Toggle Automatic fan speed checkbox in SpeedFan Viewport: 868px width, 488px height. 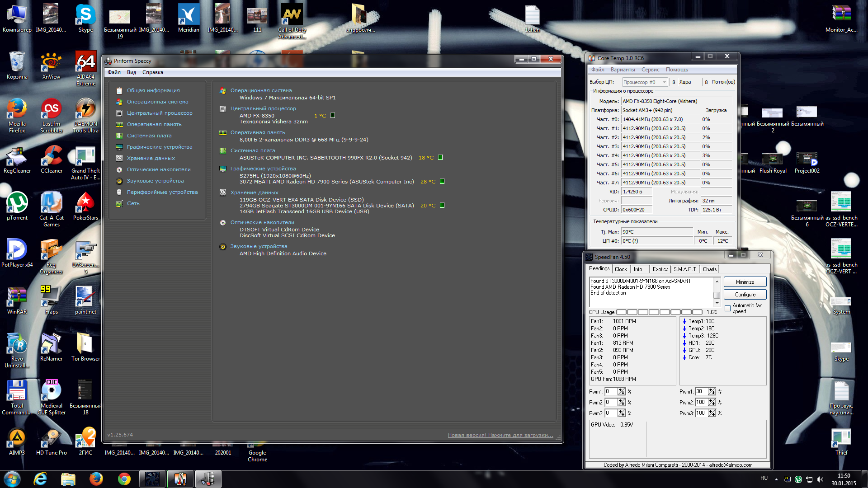727,309
